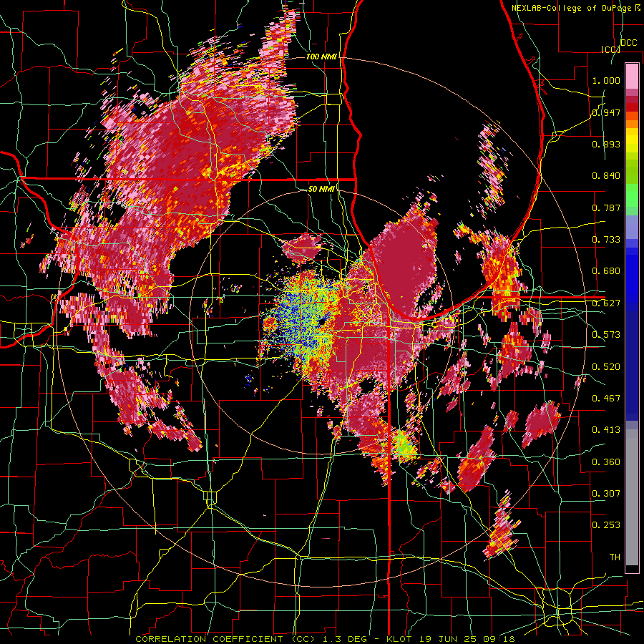The image size is (644, 644).
Task: Click the 0.787 scale value
Action: pyautogui.click(x=606, y=208)
